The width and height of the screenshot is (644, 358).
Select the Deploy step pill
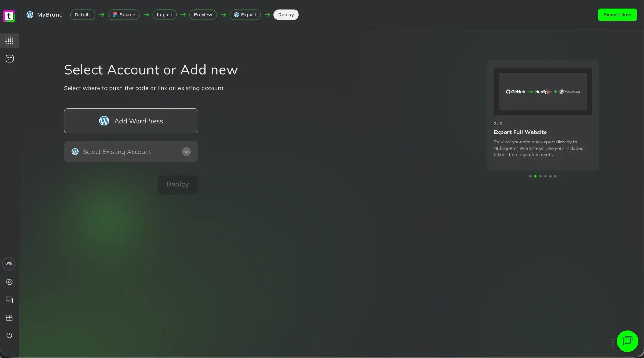286,14
